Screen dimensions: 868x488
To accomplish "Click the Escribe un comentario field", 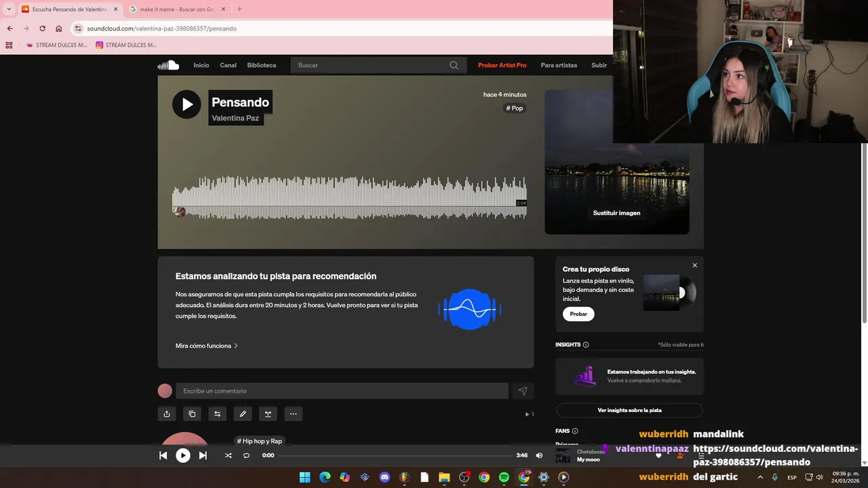I will [342, 391].
